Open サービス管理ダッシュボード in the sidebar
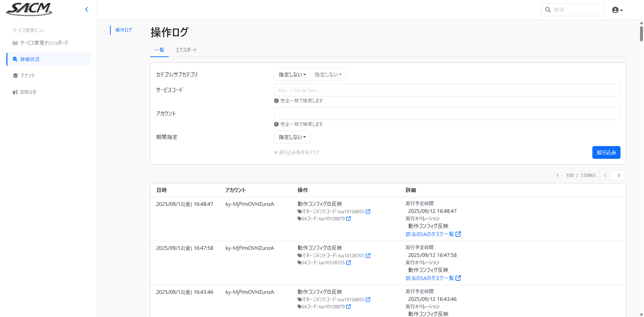Image resolution: width=644 pixels, height=317 pixels. 44,43
